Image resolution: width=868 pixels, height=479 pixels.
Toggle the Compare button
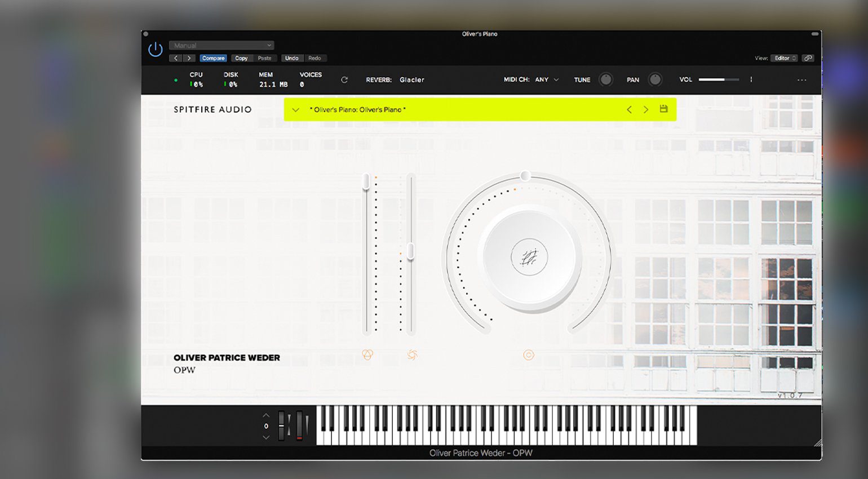pos(213,58)
